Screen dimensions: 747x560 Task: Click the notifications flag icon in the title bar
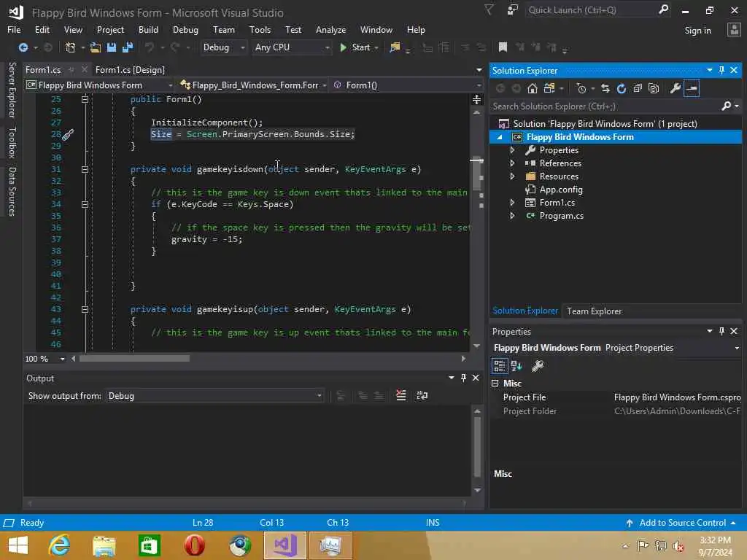coord(489,10)
